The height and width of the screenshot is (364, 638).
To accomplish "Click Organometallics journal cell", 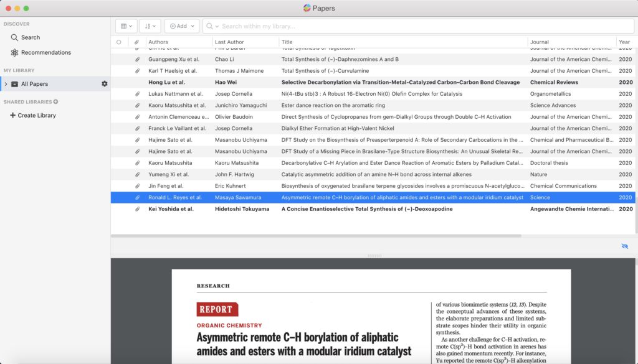I will tap(550, 94).
